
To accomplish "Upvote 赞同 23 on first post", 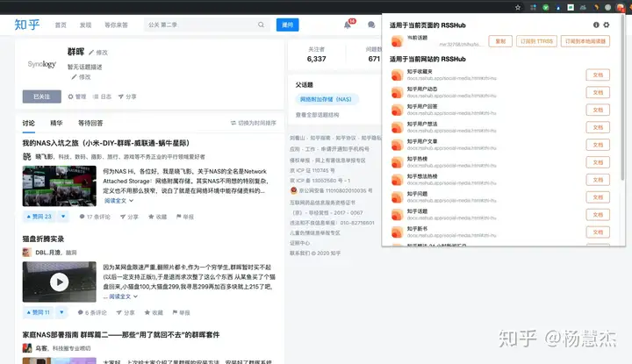I will pyautogui.click(x=39, y=217).
